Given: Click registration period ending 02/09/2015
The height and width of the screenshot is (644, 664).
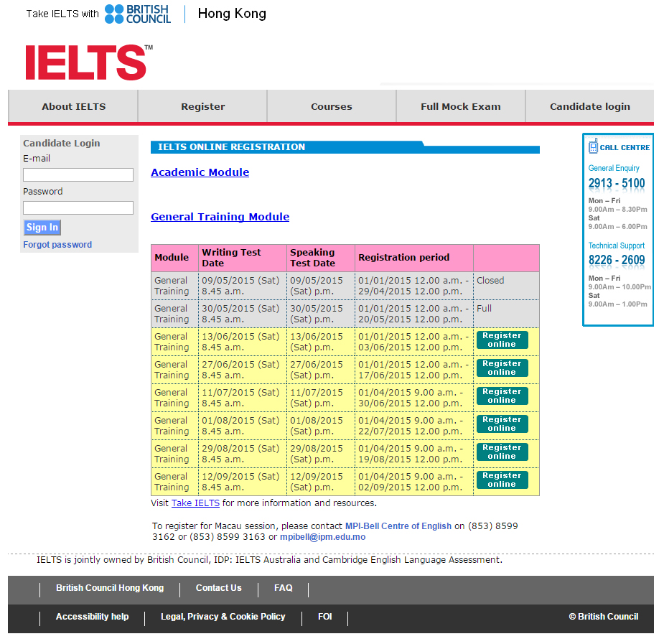Looking at the screenshot, I should coord(414,482).
